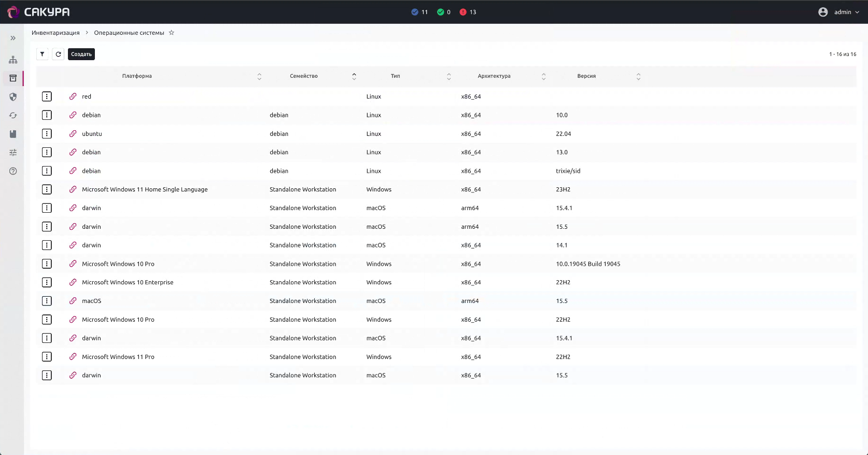This screenshot has height=455, width=868.
Task: Open the row menu for debian trixie/sid
Action: click(47, 171)
